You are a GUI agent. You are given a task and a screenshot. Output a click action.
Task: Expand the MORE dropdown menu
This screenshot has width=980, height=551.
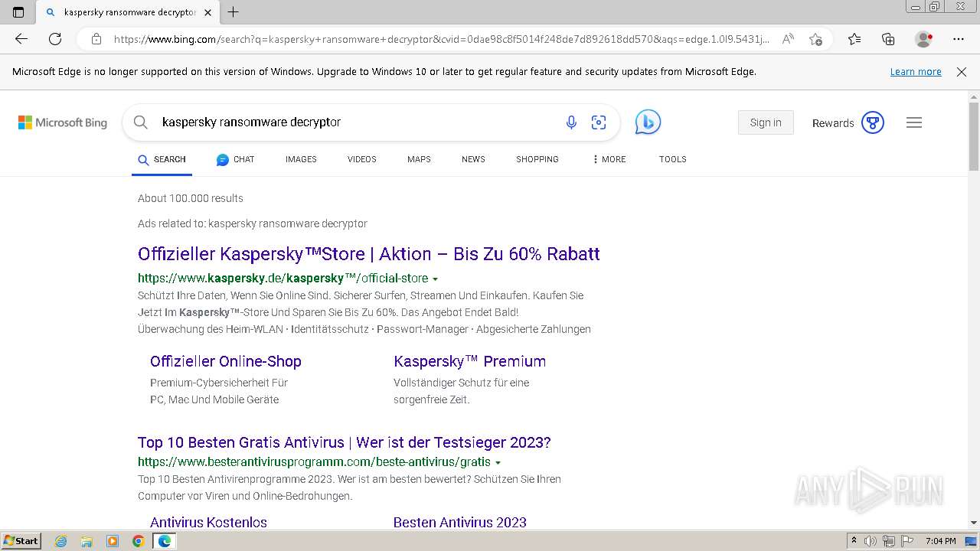tap(609, 159)
